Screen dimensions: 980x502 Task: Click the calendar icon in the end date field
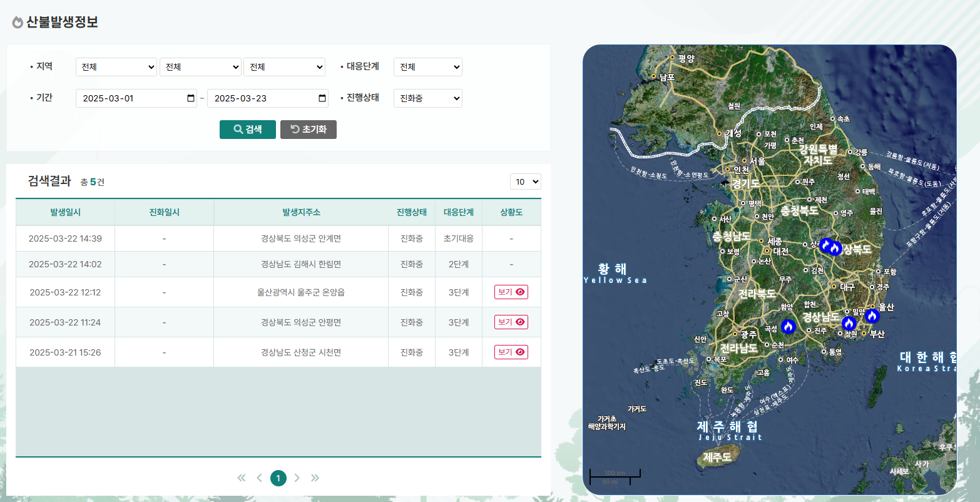click(322, 98)
